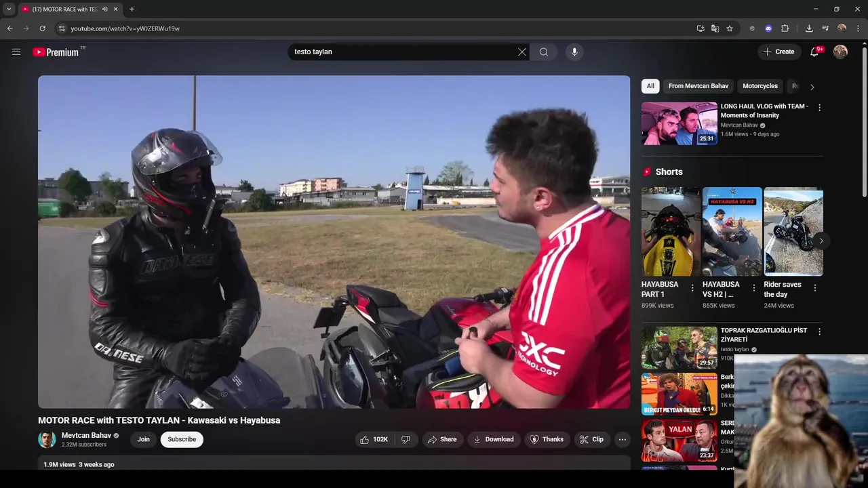Select the All filter chip
The height and width of the screenshot is (488, 868).
tap(650, 86)
